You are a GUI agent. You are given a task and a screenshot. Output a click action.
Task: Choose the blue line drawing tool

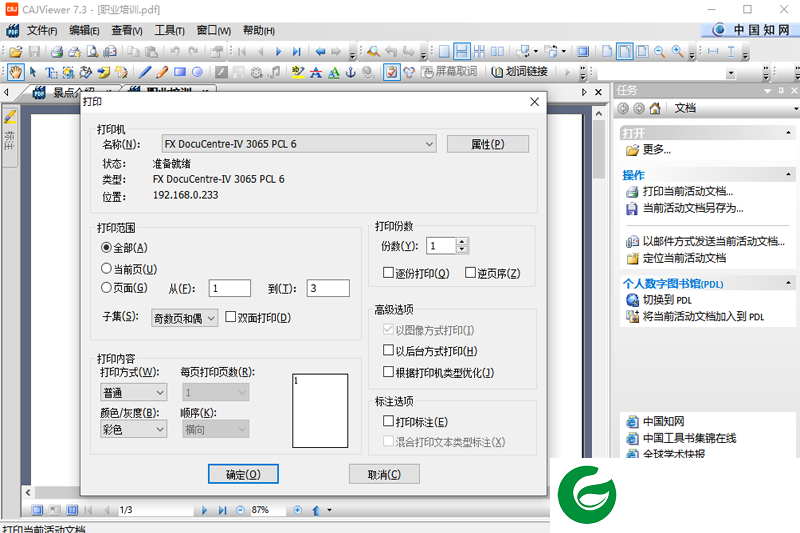pos(145,72)
